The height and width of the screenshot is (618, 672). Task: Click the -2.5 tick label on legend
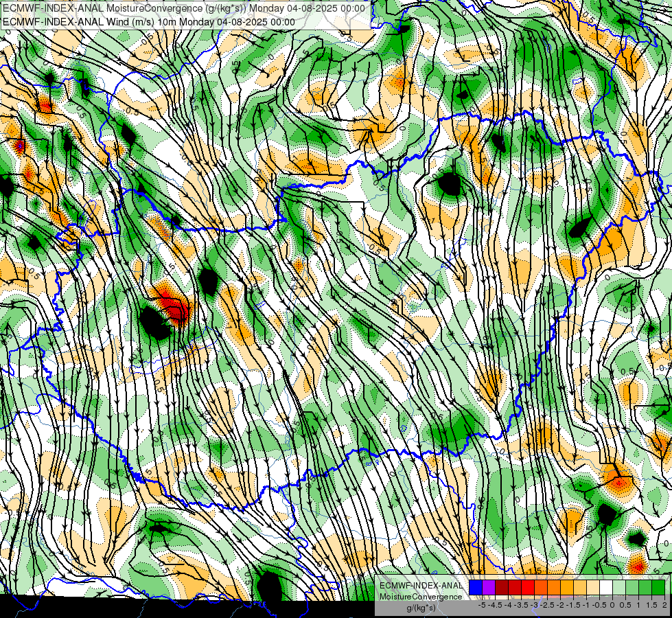click(547, 605)
